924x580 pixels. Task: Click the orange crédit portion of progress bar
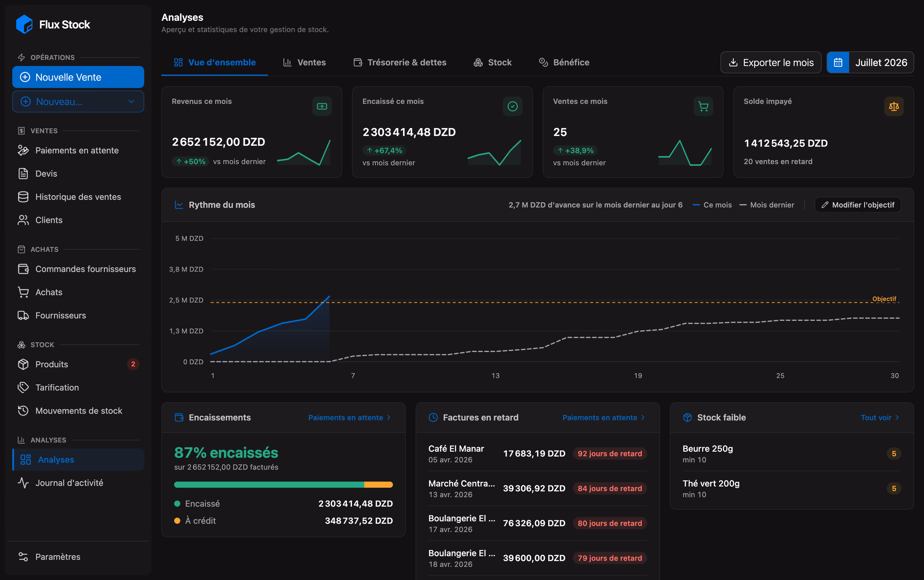(x=379, y=484)
